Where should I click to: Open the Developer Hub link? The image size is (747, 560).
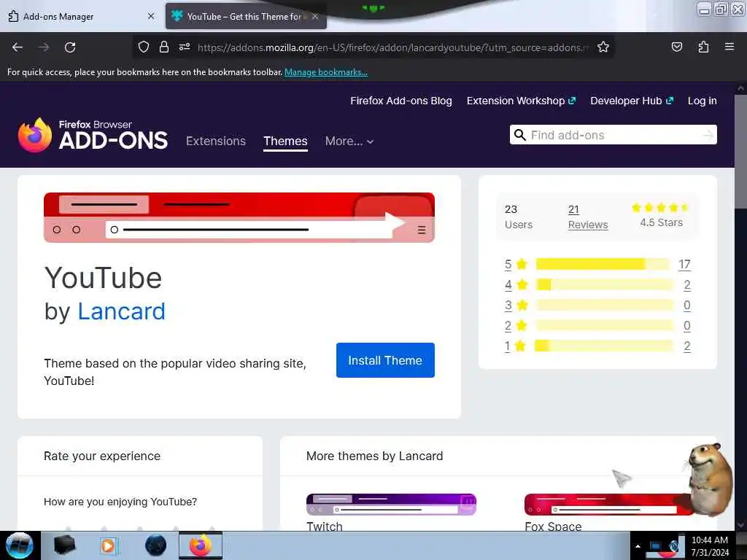[632, 101]
